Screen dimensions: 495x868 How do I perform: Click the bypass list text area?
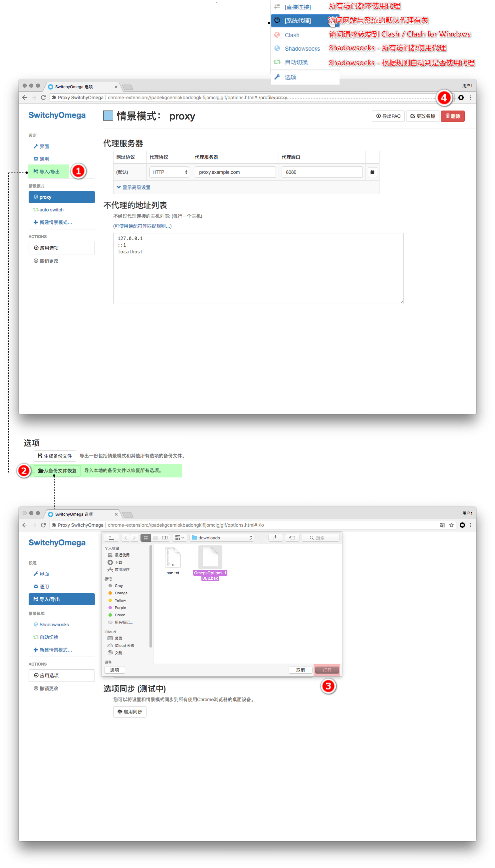point(258,268)
